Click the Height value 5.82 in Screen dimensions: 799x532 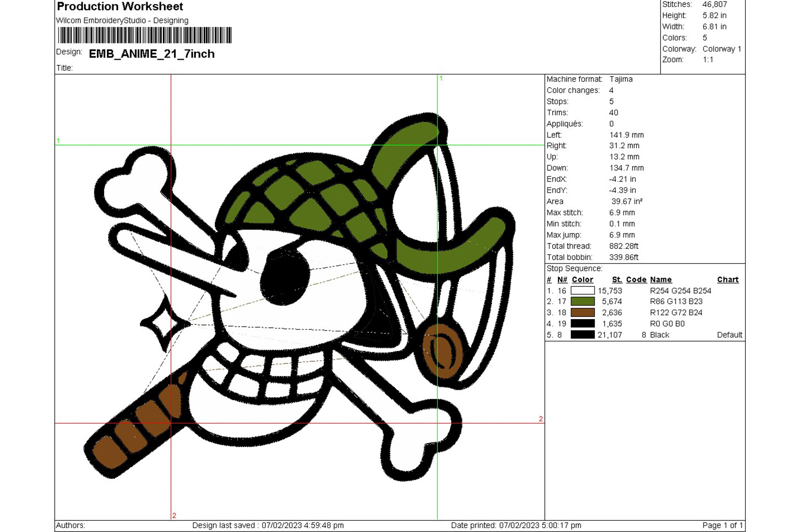(x=714, y=15)
